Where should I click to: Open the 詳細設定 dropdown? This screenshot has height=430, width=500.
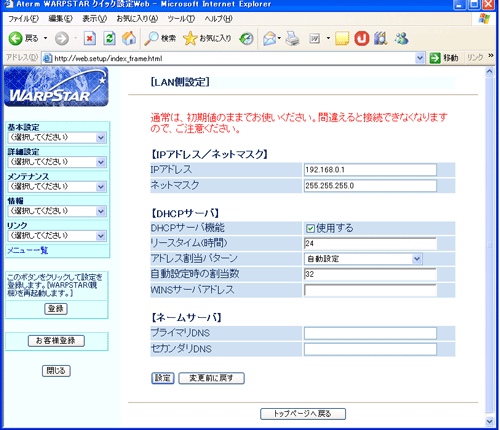tap(56, 162)
